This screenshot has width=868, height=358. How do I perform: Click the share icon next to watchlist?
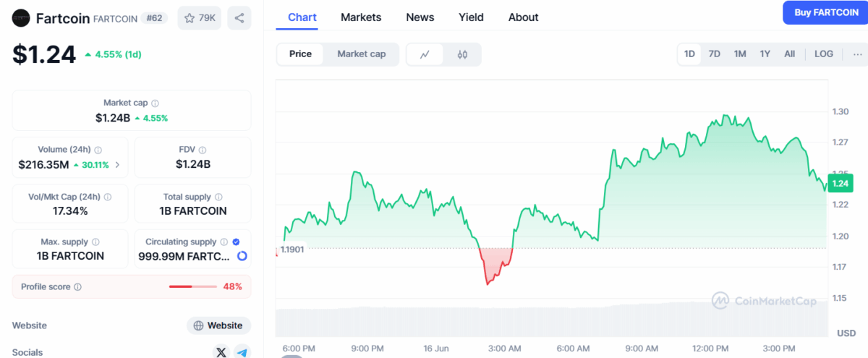239,18
